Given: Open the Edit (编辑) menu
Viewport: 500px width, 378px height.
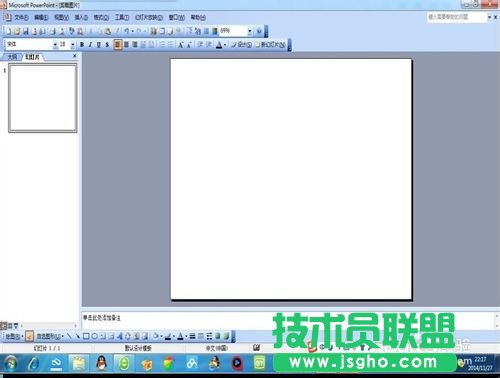Looking at the screenshot, I should click(41, 17).
